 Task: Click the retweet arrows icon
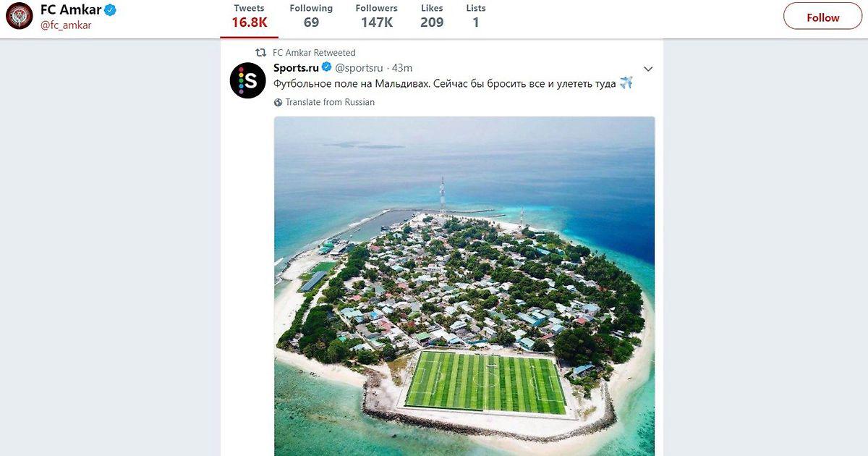coord(261,53)
